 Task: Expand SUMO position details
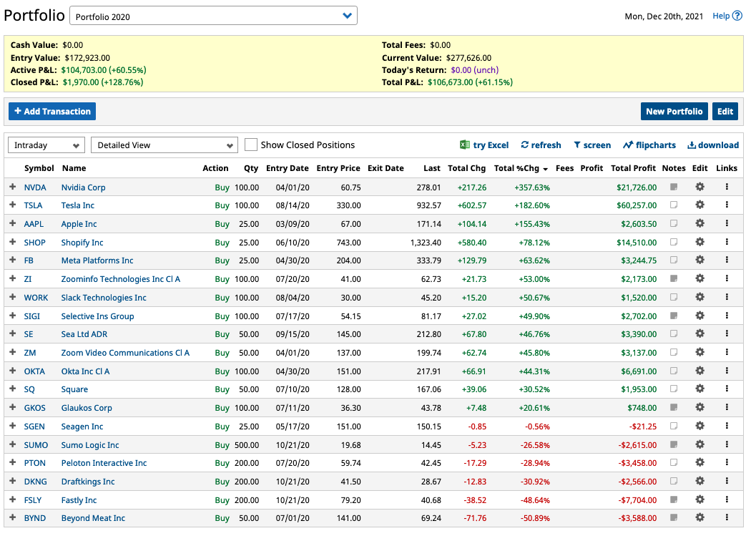click(13, 444)
